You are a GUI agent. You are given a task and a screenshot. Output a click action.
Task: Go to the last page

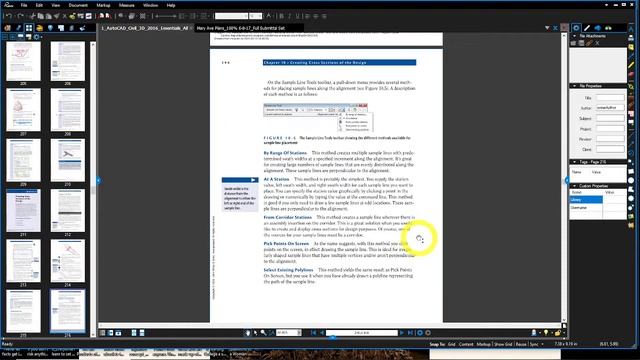(x=410, y=333)
